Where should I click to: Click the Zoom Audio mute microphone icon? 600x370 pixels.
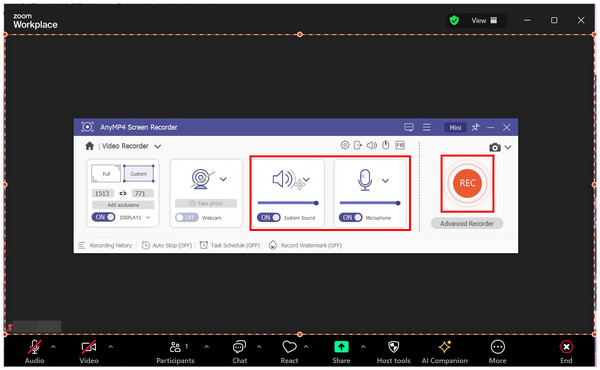pos(34,347)
